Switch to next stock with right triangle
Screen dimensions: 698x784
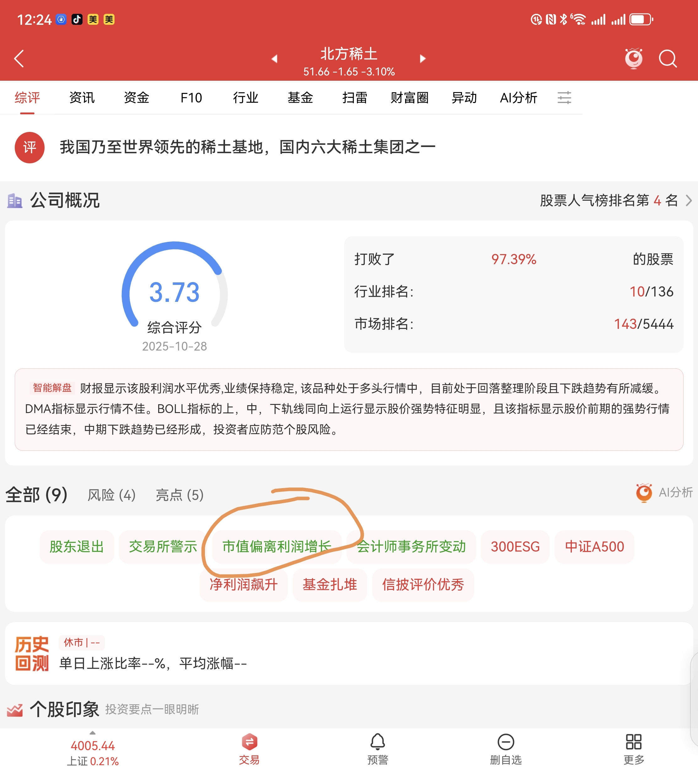pos(423,59)
